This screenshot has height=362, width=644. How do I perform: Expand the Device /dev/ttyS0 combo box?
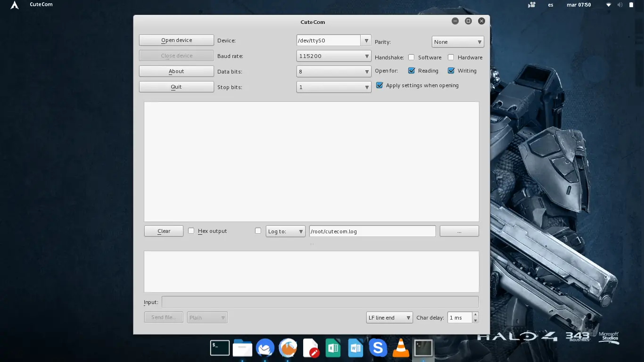pyautogui.click(x=366, y=41)
